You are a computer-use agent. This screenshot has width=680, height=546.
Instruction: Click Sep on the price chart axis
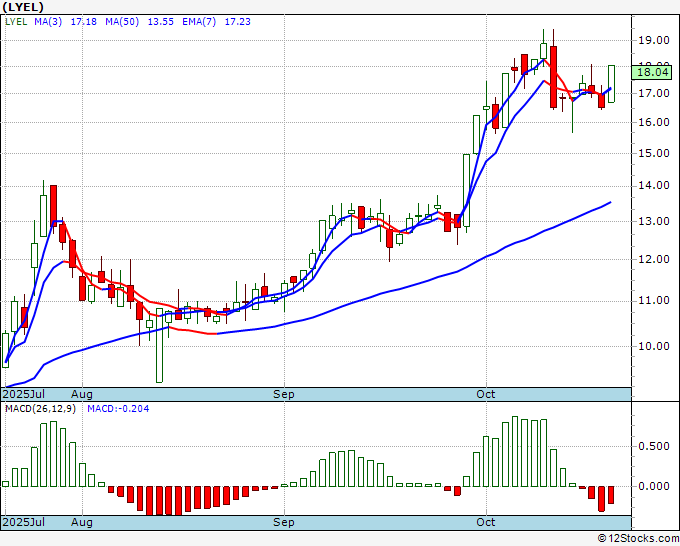coord(284,394)
